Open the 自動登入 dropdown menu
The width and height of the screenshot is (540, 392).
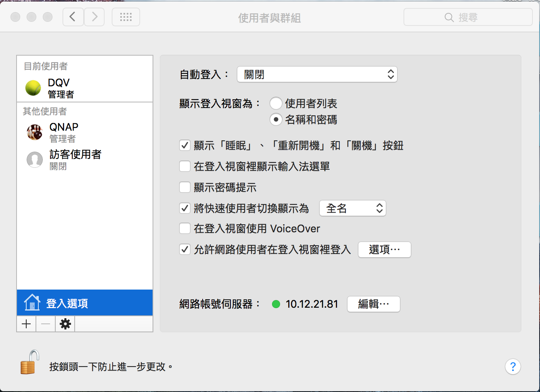pos(317,74)
